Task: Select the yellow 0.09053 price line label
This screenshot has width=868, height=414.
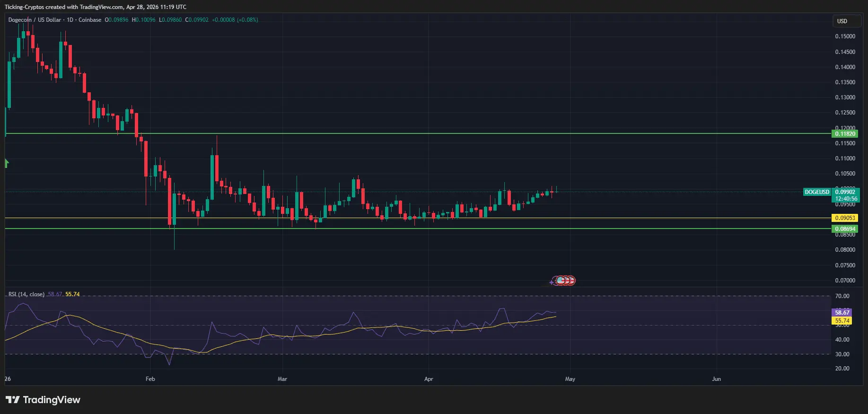Action: [845, 218]
